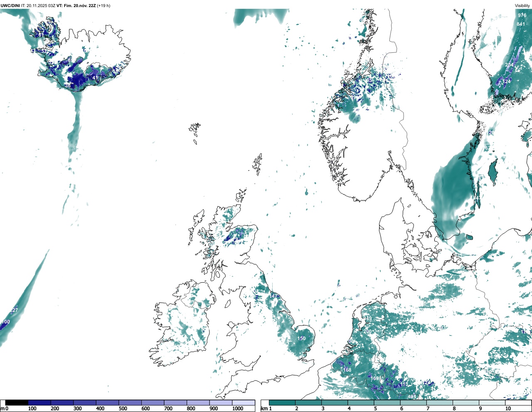Select the m unit label on metre scale

click(2, 409)
